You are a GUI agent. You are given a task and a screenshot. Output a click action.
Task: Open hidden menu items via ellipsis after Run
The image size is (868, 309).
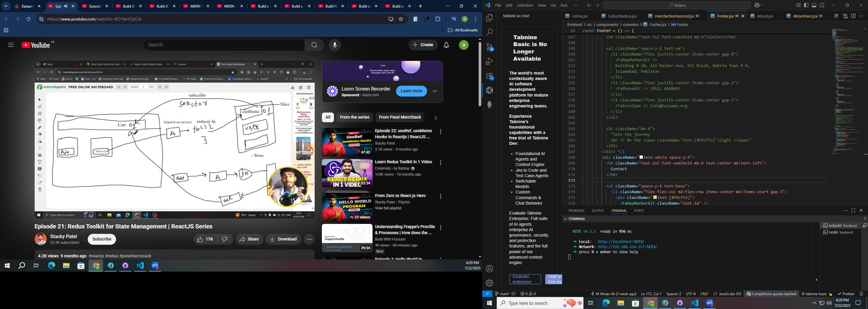[576, 5]
